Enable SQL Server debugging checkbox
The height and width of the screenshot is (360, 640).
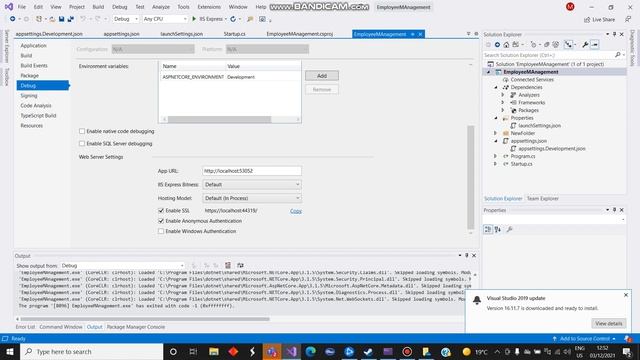click(x=82, y=144)
